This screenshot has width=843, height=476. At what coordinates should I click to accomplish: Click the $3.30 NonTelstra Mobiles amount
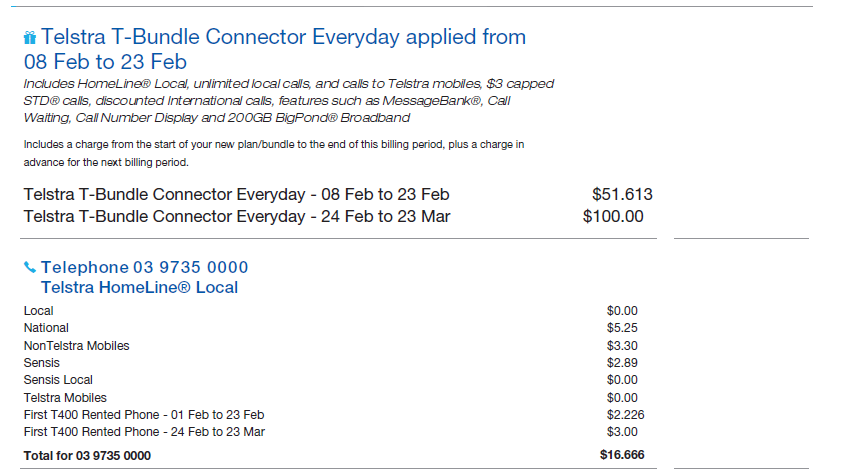click(622, 346)
